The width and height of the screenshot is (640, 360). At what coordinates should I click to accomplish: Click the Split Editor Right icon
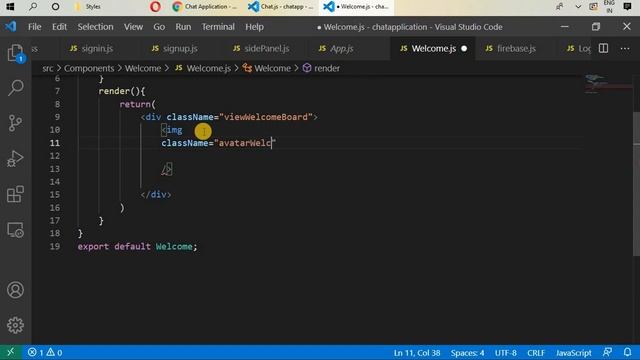pos(603,48)
